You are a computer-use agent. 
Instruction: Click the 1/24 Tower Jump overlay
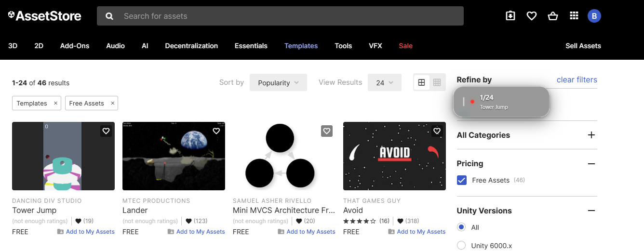[501, 102]
